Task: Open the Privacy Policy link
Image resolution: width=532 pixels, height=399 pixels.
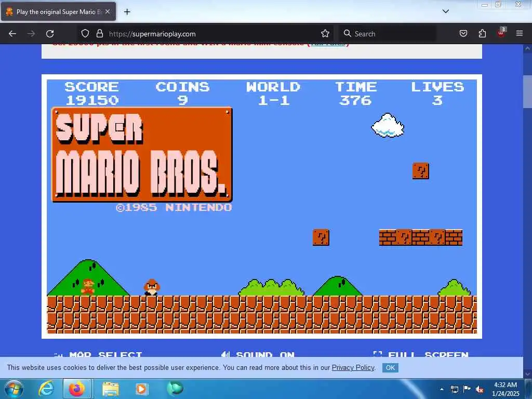Action: 353,367
